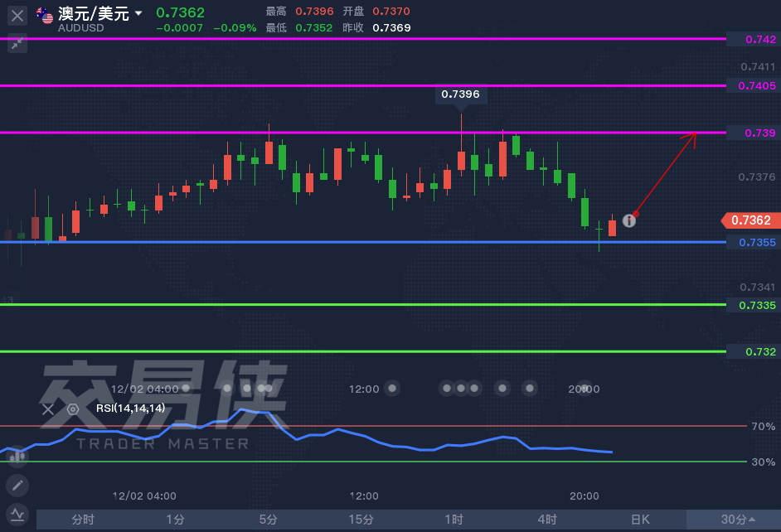Switch to the 1分 timeframe tab
This screenshot has height=532, width=781.
(175, 520)
